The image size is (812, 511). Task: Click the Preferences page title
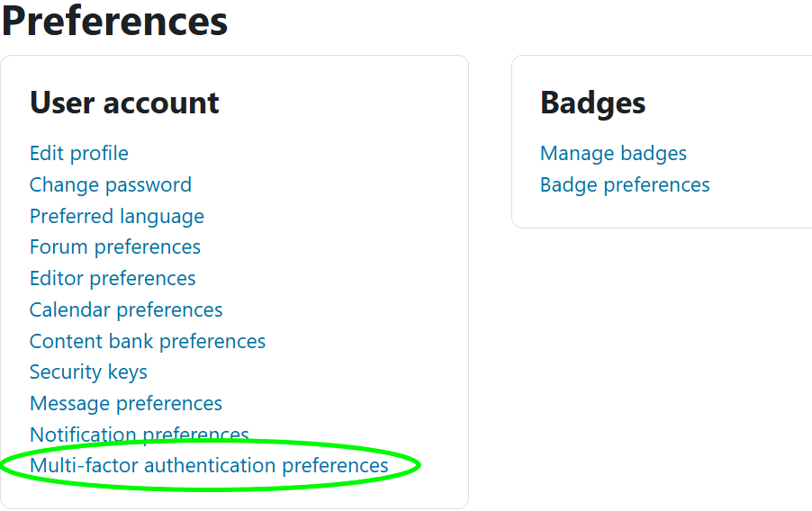coord(114,22)
